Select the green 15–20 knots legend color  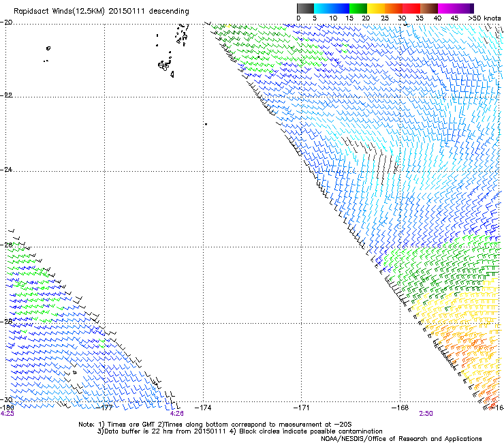tap(358, 8)
